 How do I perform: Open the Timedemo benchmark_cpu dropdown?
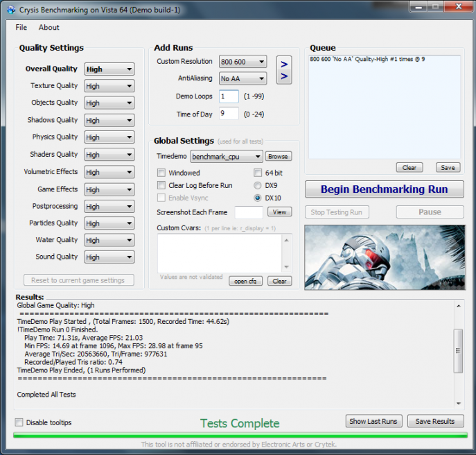click(227, 157)
